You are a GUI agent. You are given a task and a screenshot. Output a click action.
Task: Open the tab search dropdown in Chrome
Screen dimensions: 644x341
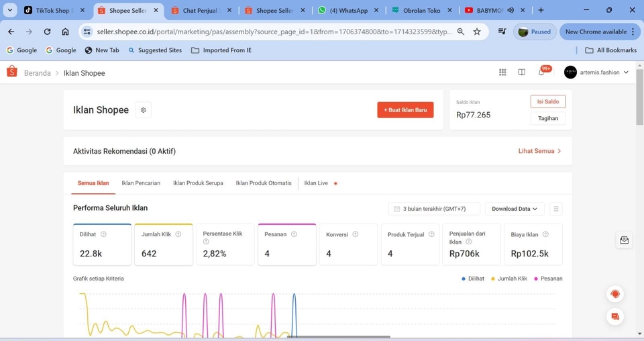10,10
